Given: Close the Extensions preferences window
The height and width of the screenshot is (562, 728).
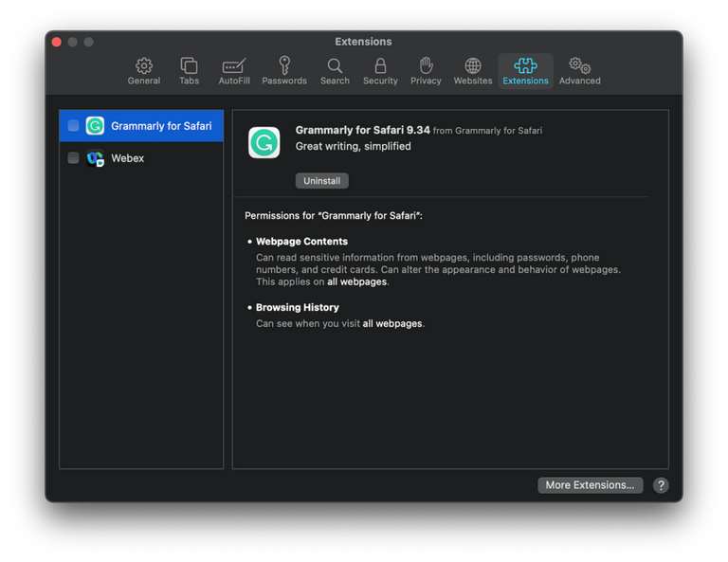Looking at the screenshot, I should [57, 43].
